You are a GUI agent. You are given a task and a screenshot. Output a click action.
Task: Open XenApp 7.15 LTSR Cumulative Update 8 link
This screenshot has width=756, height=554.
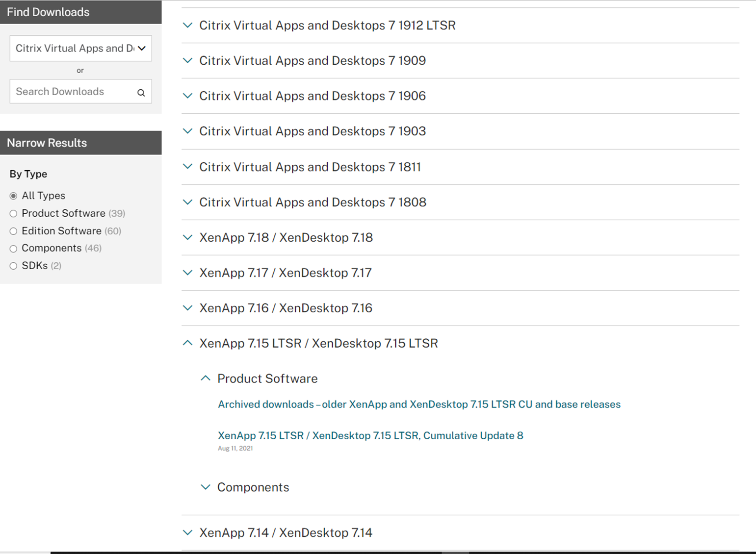[x=370, y=435]
